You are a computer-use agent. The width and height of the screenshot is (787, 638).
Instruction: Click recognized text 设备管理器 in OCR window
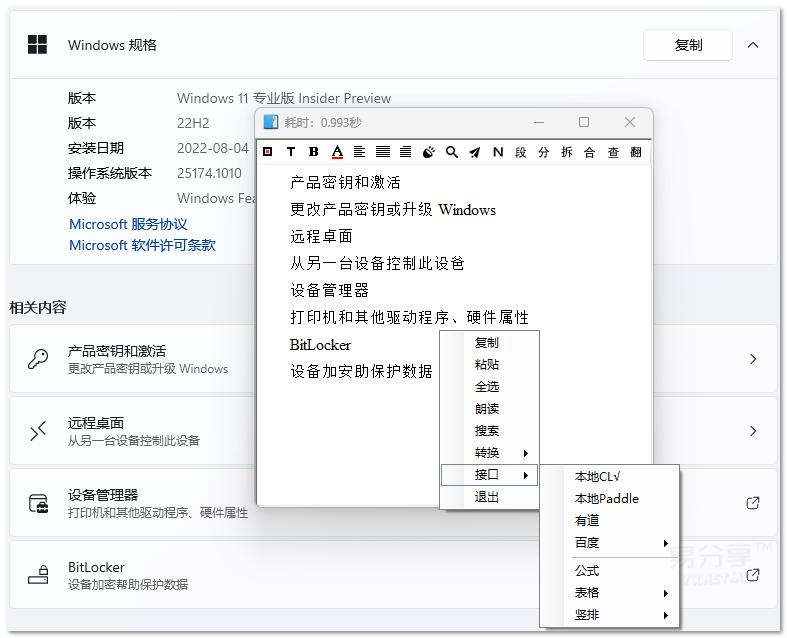click(329, 290)
